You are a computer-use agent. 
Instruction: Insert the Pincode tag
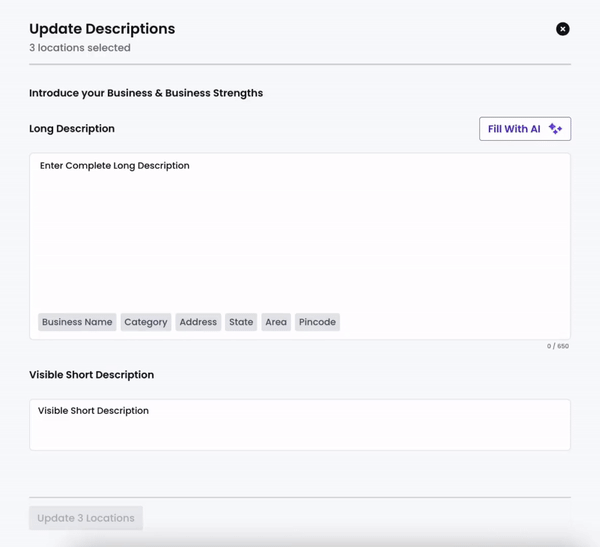(x=317, y=322)
